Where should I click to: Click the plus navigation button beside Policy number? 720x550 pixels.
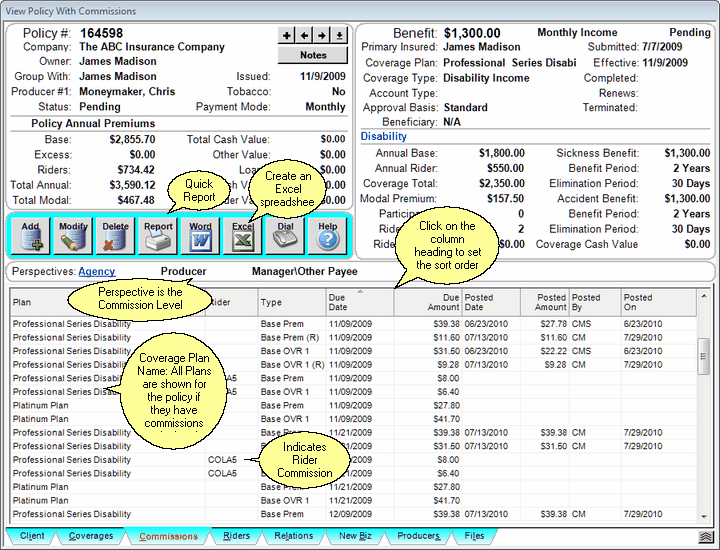pos(287,35)
